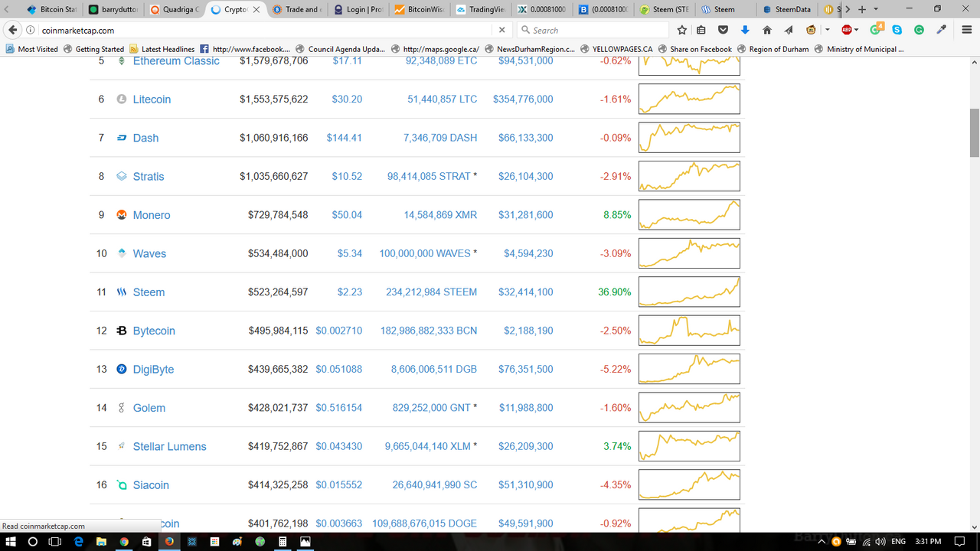This screenshot has width=980, height=551.
Task: Click Dash price $144.41 link
Action: [x=345, y=138]
